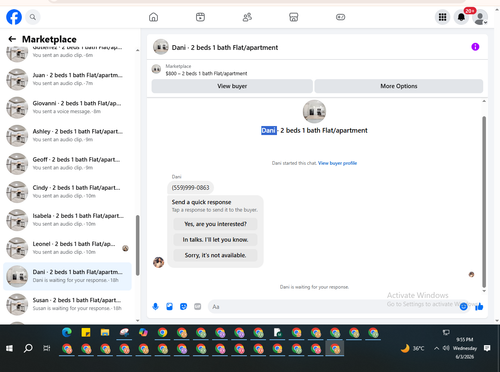Go to the Home feed icon
This screenshot has height=372, width=500.
click(153, 17)
